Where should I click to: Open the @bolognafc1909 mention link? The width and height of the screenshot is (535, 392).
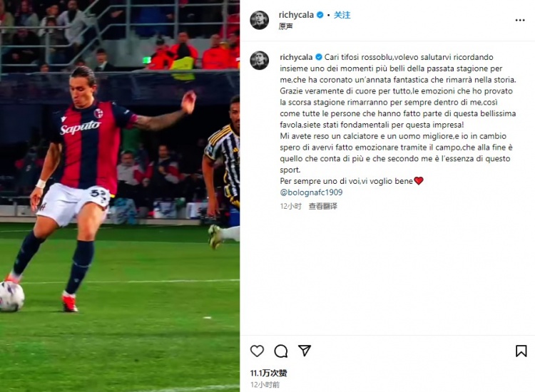point(311,192)
